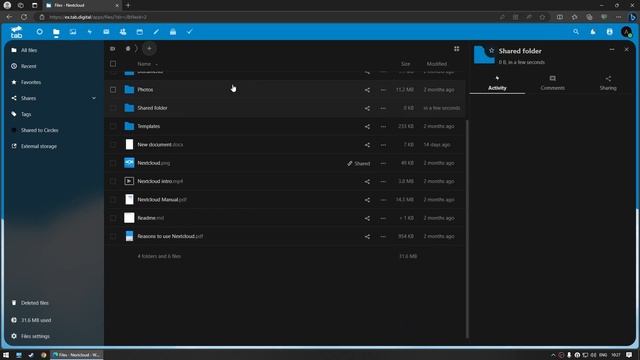Share the Photos folder
Screen dimensions: 640x360
[x=367, y=90]
